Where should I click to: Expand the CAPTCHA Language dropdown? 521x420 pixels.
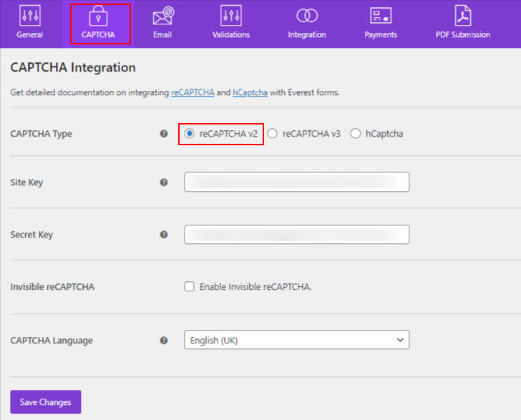(297, 340)
